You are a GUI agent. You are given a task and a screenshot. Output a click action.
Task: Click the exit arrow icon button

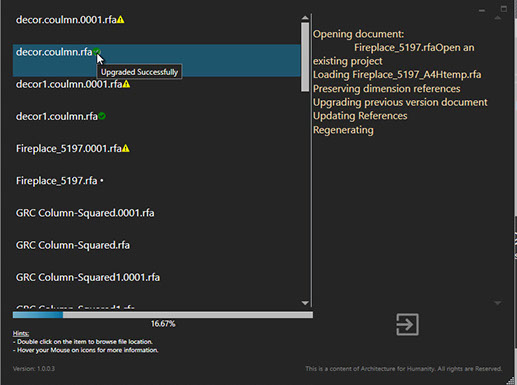point(407,324)
